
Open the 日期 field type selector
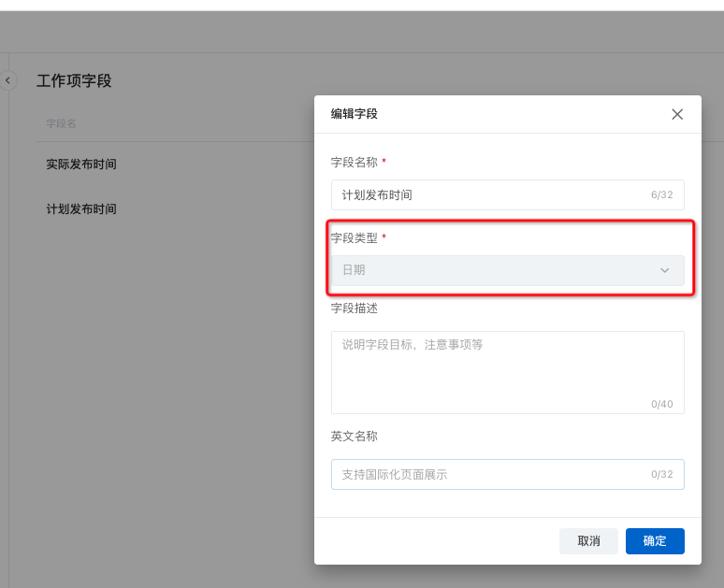click(507, 270)
